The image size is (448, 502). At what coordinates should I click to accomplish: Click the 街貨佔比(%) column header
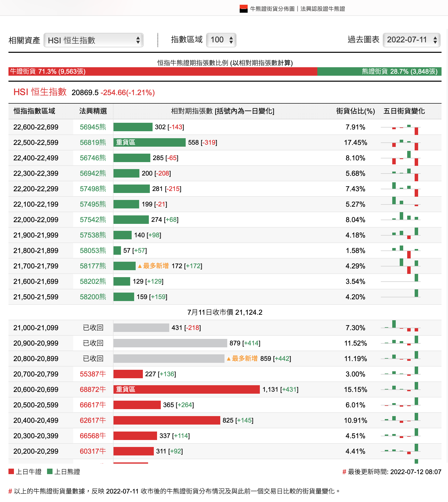(355, 111)
